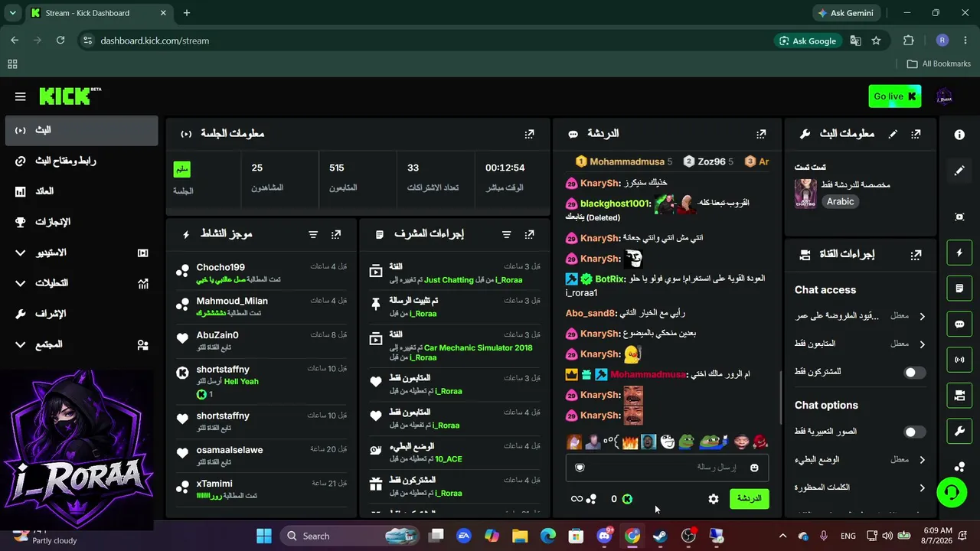Open the المتابعون فقط followers-only chevron
This screenshot has width=980, height=551.
coord(922,344)
